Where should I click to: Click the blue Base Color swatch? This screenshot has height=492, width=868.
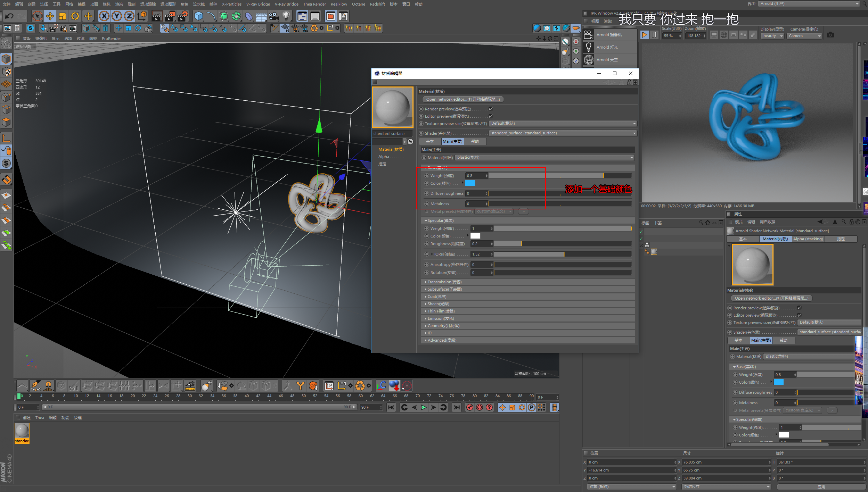pyautogui.click(x=470, y=183)
